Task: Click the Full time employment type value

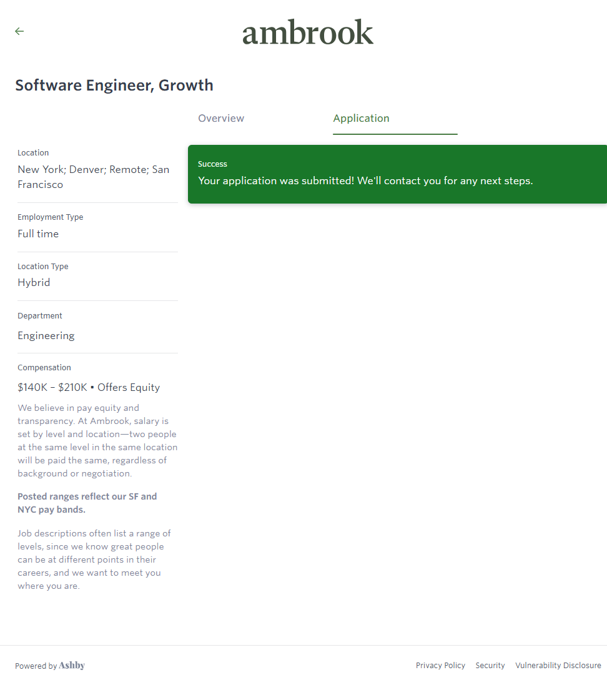Action: [38, 234]
